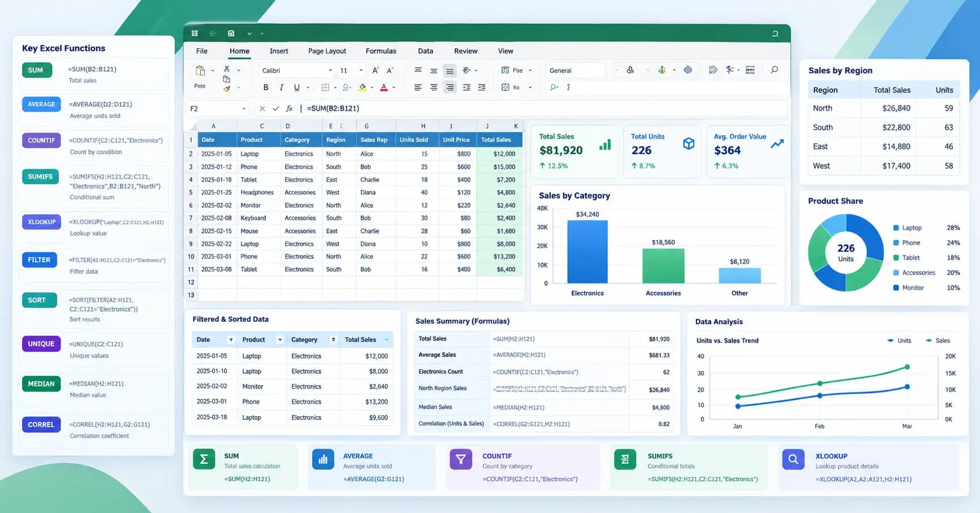Screen dimensions: 980x513
Task: Click the increase indent icon
Action: [481, 88]
